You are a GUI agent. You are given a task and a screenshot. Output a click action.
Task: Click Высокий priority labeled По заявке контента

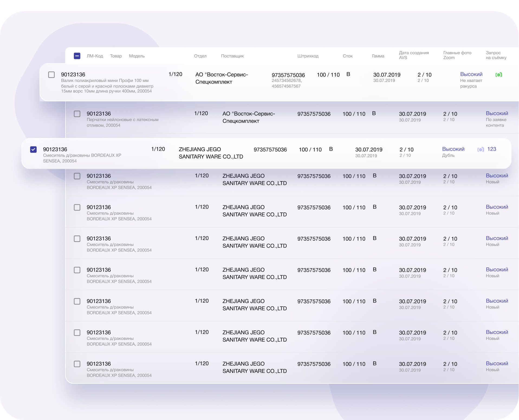pyautogui.click(x=497, y=113)
